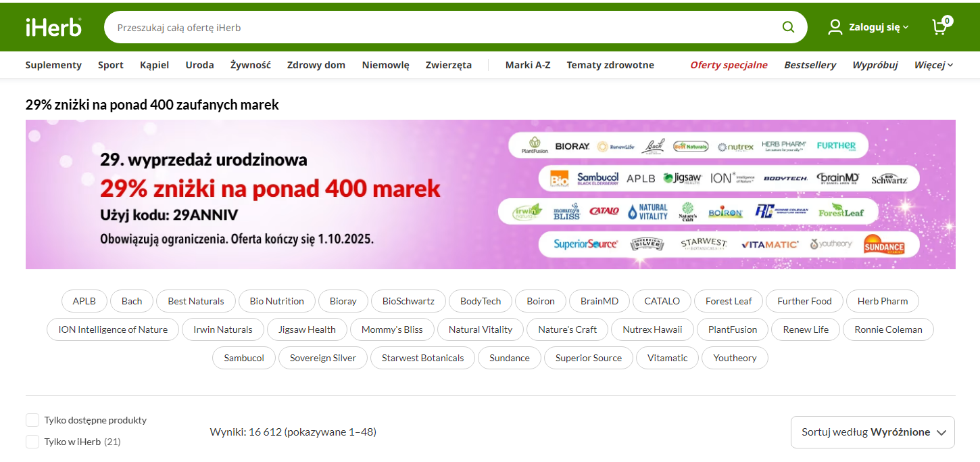Viewport: 980px width, 462px height.
Task: Pick ION Intelligence of Nature chip
Action: point(113,329)
